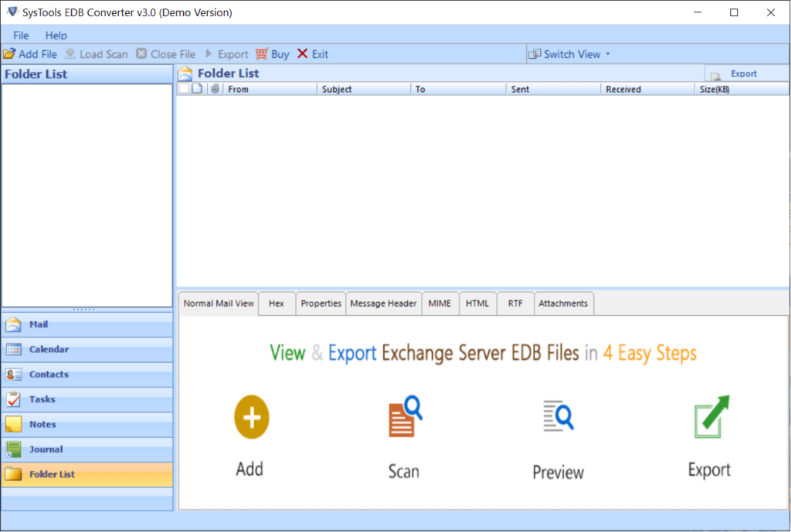Click the Folder List folder icon in sidebar

(14, 474)
